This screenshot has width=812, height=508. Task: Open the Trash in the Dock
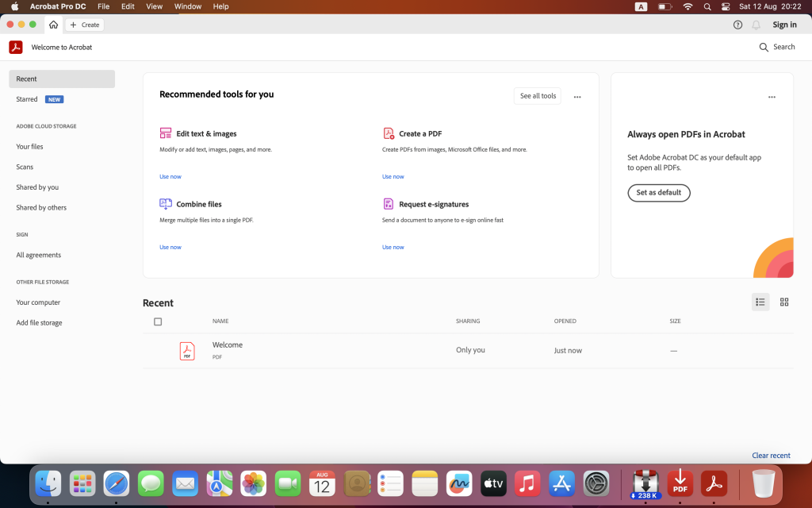coord(764,483)
